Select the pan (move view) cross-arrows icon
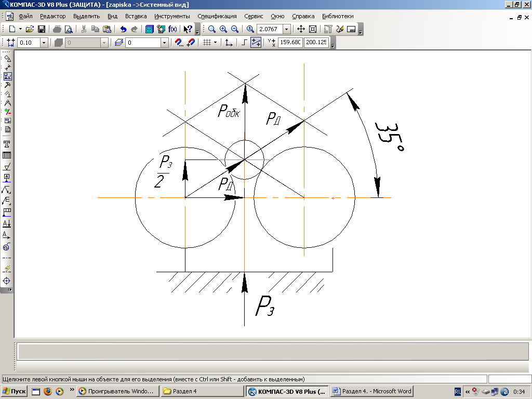The height and width of the screenshot is (399, 532). pos(301,29)
